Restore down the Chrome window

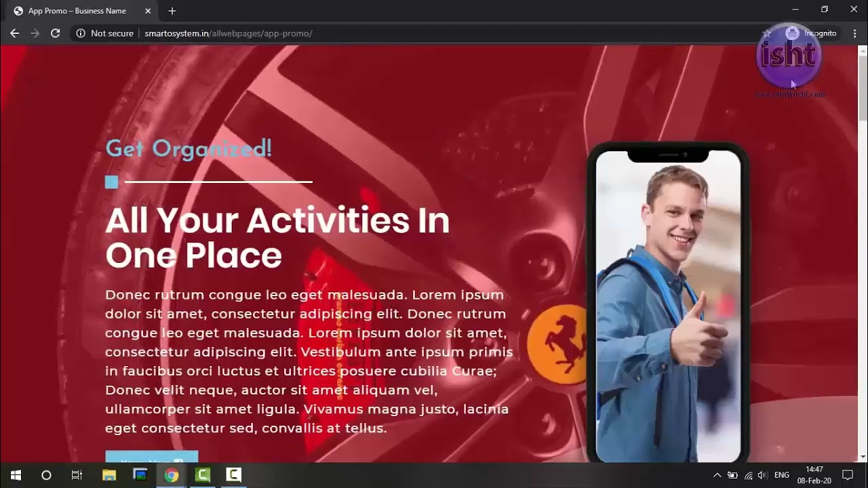825,9
